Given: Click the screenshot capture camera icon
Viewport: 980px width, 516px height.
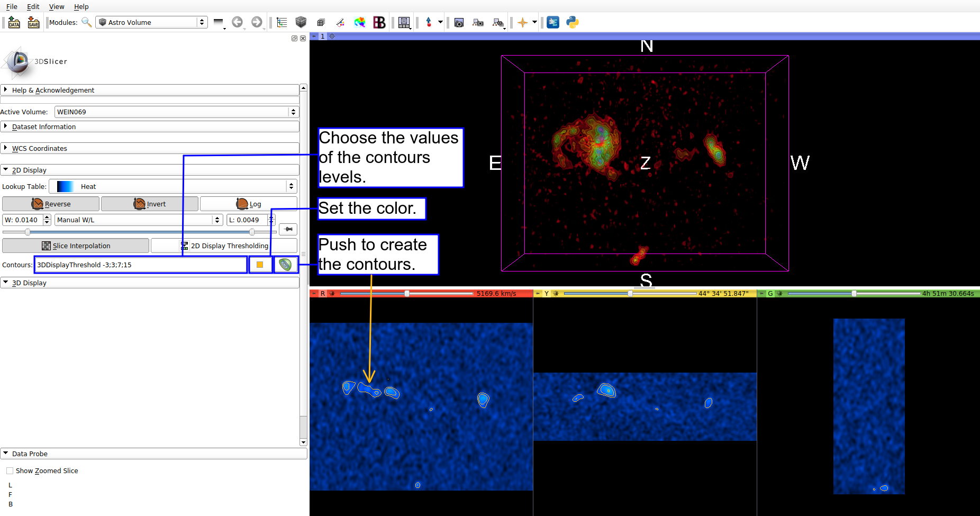Looking at the screenshot, I should [459, 22].
